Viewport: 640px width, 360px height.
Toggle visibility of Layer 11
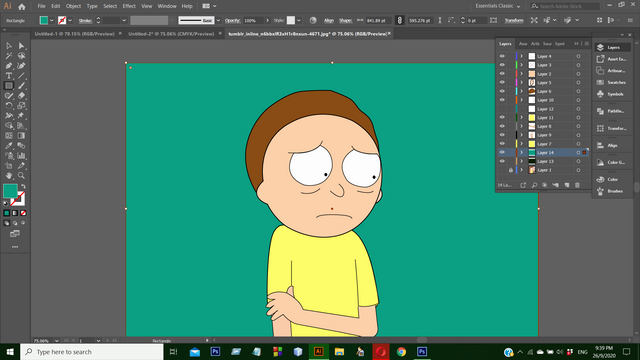coord(502,118)
